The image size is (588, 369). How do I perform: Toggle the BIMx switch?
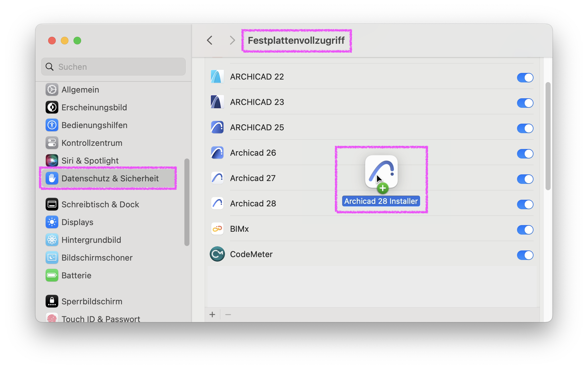coord(525,230)
